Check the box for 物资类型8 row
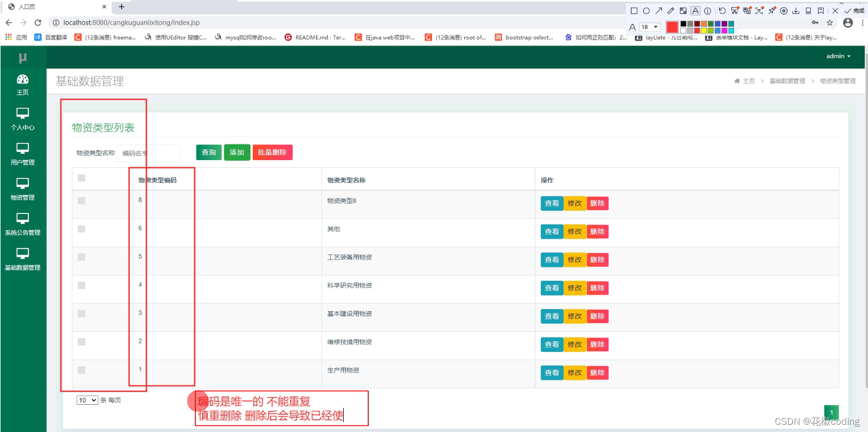868x432 pixels. coord(82,201)
